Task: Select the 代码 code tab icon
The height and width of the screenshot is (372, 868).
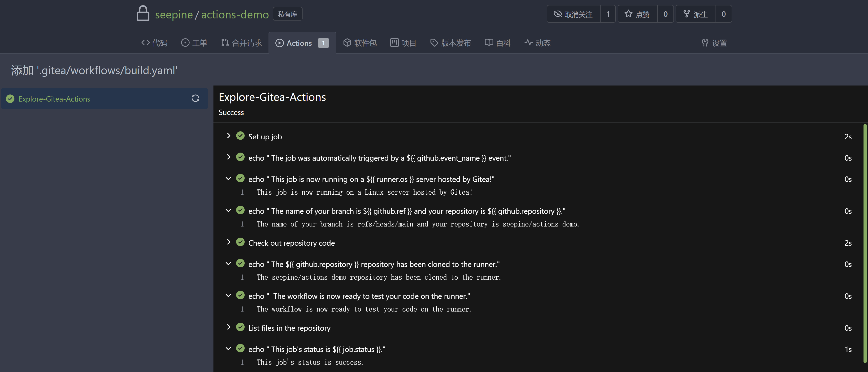Action: pos(146,43)
